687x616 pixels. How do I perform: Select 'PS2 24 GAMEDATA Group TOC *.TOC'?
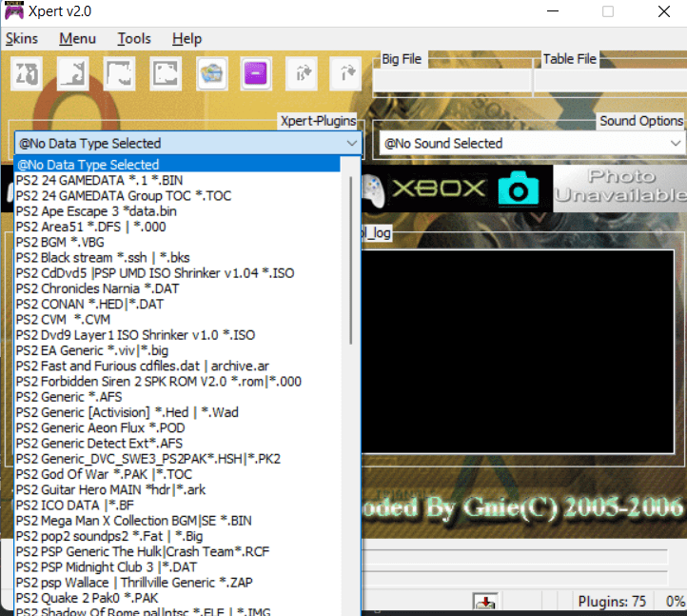click(x=177, y=195)
